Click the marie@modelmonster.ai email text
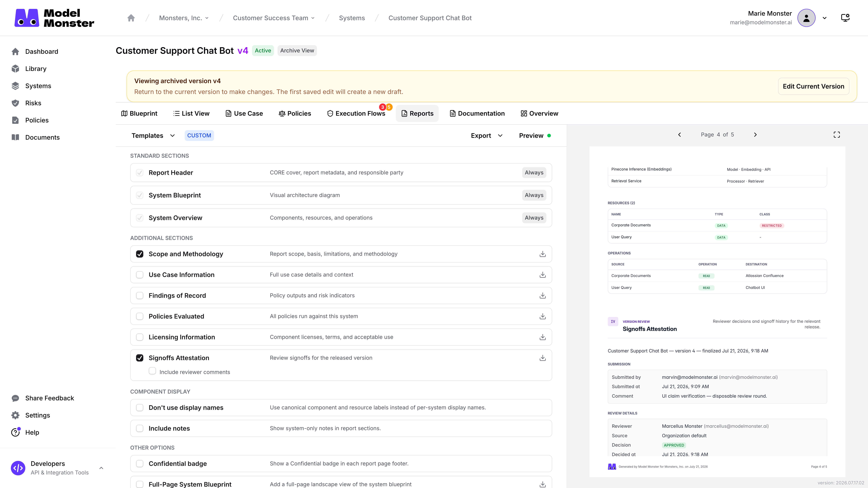This screenshot has width=868, height=488. point(761,23)
